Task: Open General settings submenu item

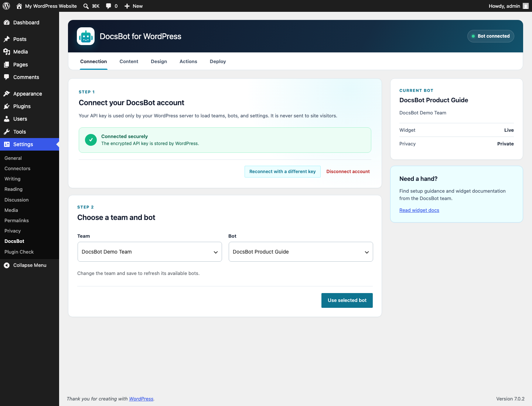Action: click(13, 158)
